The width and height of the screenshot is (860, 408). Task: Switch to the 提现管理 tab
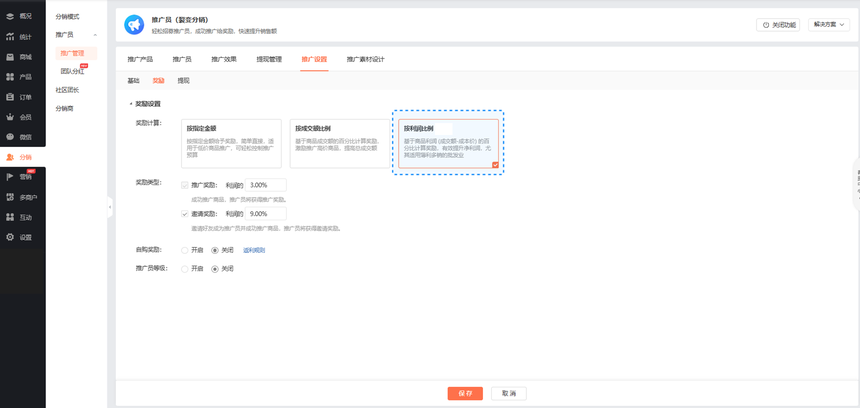(269, 59)
